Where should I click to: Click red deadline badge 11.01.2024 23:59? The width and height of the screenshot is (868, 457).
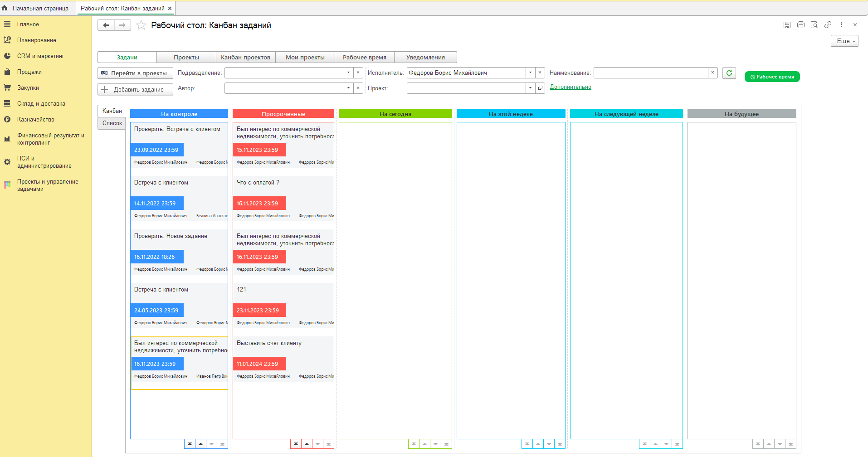pyautogui.click(x=259, y=364)
